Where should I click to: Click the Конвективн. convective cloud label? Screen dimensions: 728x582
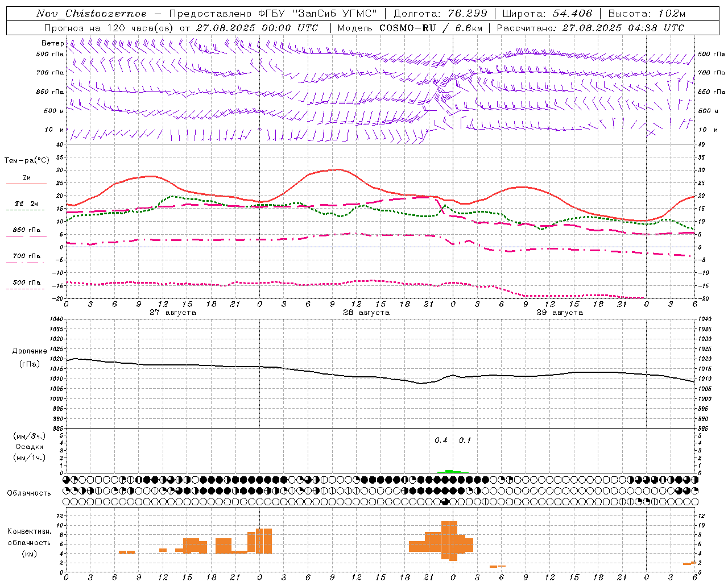click(30, 531)
